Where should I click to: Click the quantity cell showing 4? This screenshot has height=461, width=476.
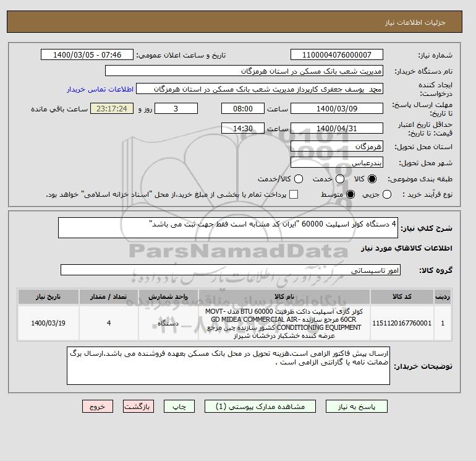(109, 323)
